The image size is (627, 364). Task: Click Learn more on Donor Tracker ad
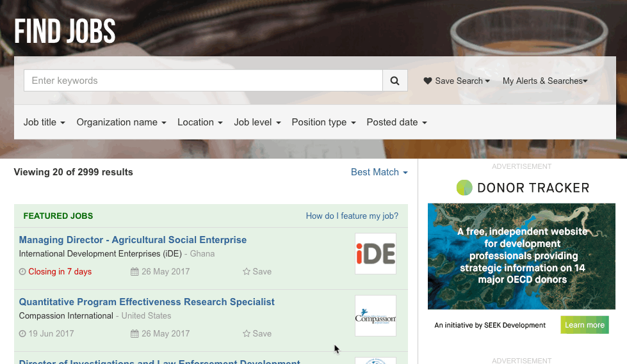(585, 325)
